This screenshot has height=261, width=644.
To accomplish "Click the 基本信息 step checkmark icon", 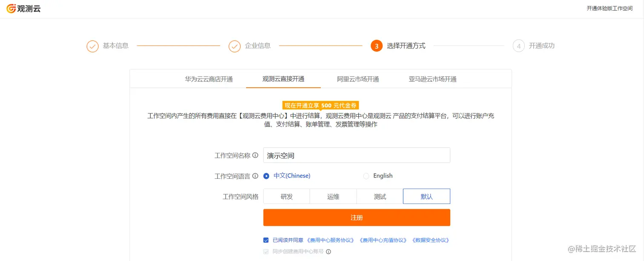I will 92,46.
